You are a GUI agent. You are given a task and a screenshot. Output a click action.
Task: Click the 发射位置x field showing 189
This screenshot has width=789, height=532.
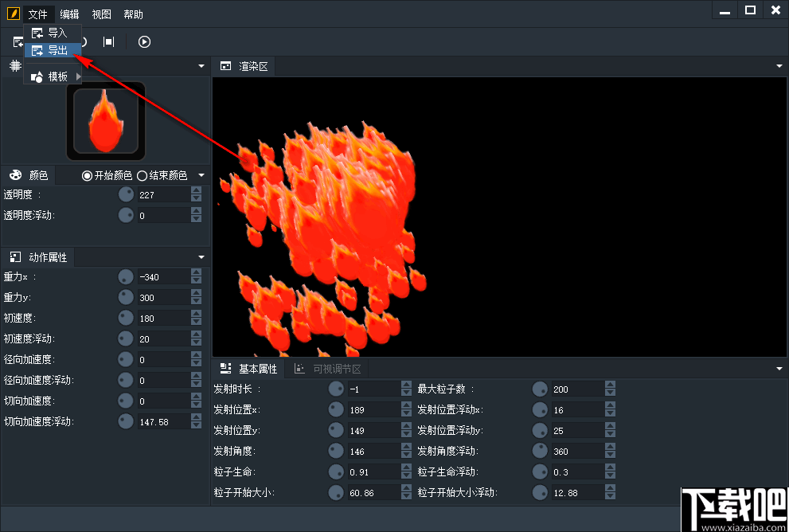tap(374, 409)
